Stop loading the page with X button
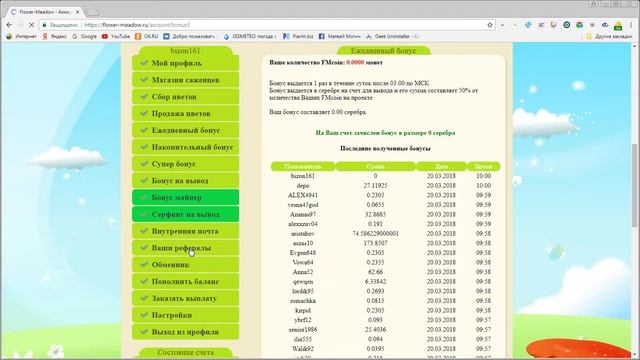Screen dimensions: 640x360 coord(31,25)
